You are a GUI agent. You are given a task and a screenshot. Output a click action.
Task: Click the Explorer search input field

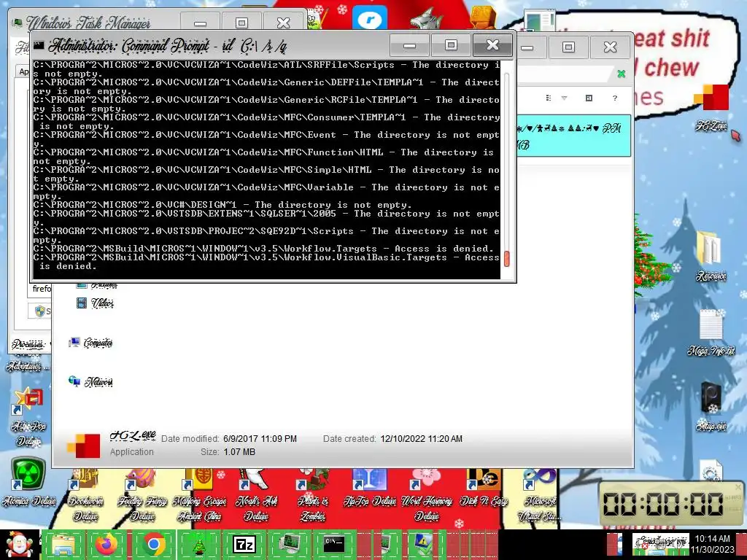(565, 74)
